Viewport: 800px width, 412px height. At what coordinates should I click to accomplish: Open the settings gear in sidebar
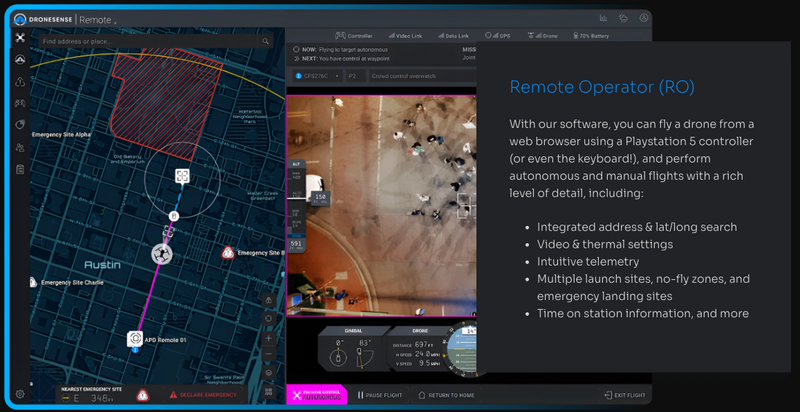click(20, 394)
